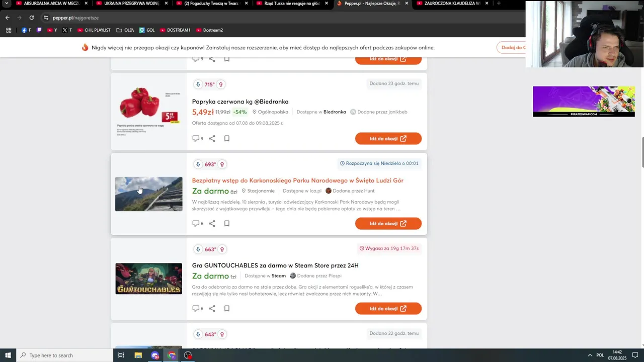This screenshot has width=644, height=362.
Task: Bookmark the Papryka czerwona deal
Action: click(227, 138)
